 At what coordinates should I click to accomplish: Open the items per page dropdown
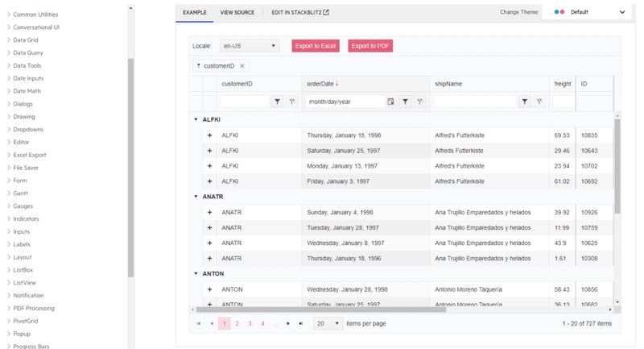point(328,323)
